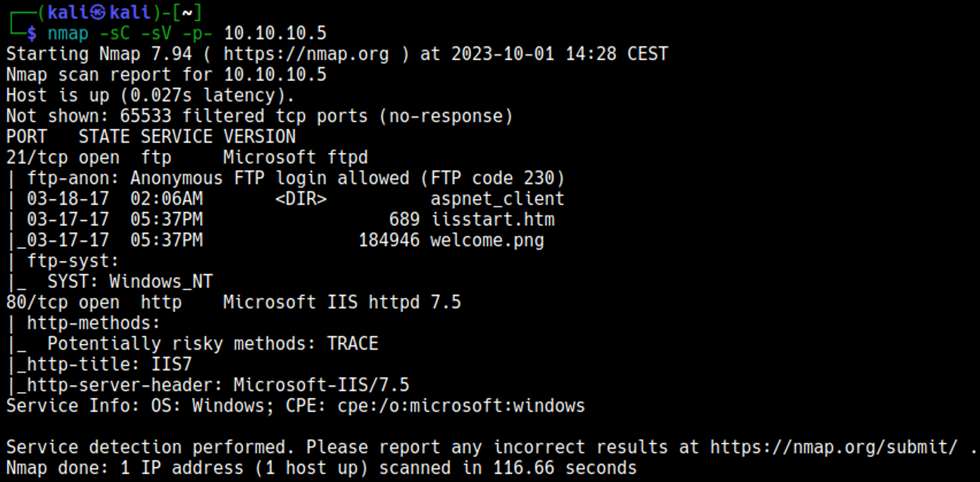Click the 21/tcp port entry

pyautogui.click(x=37, y=158)
